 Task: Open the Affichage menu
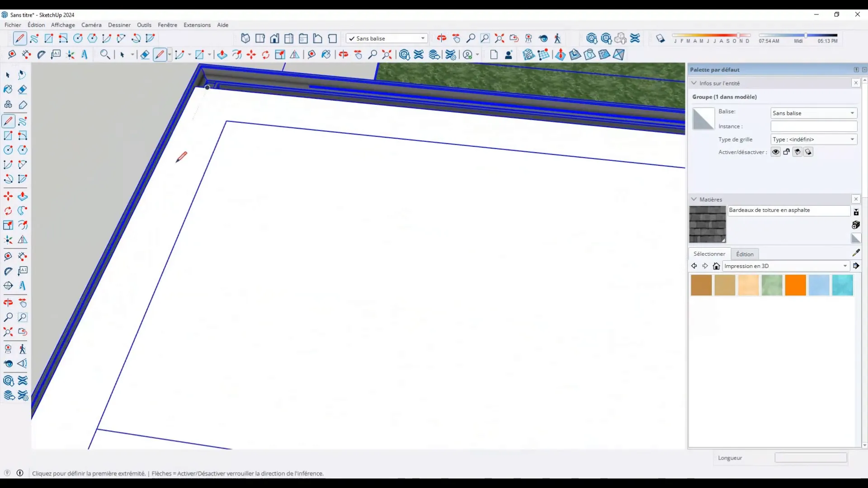[63, 25]
